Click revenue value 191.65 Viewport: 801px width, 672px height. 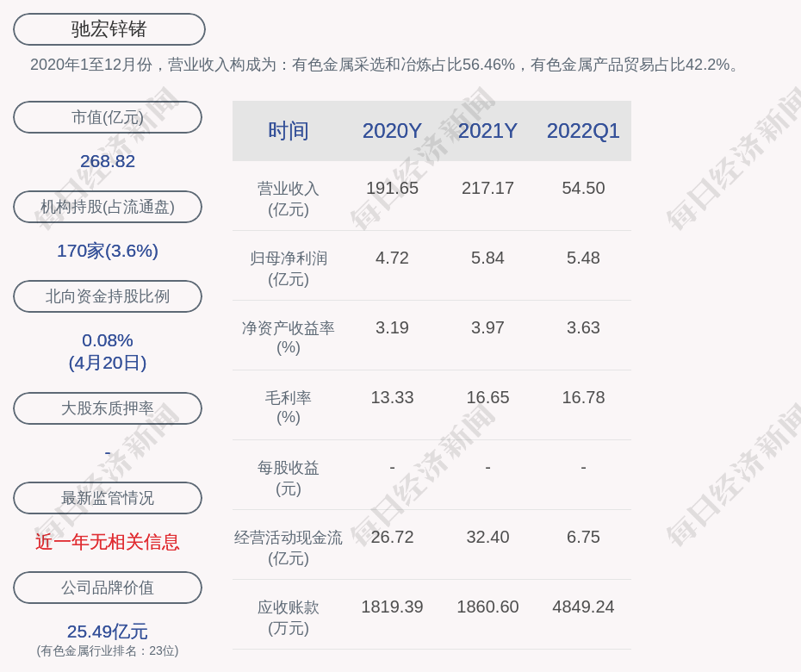point(392,188)
